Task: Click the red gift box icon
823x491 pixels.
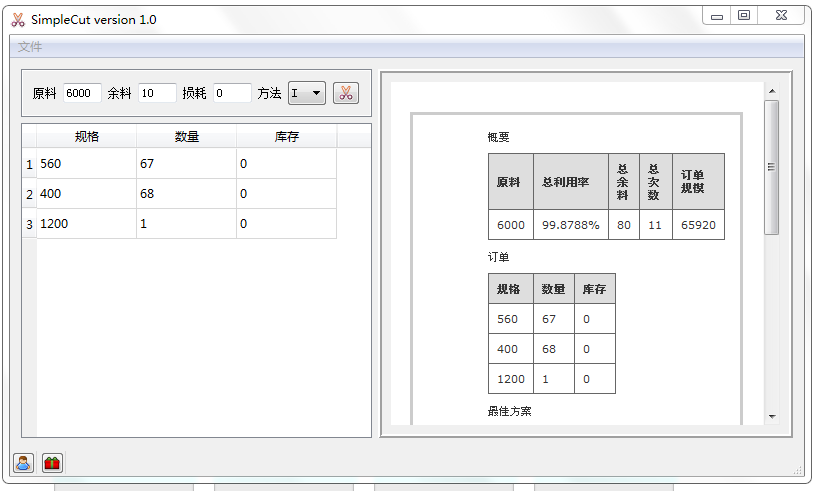Action: tap(52, 463)
